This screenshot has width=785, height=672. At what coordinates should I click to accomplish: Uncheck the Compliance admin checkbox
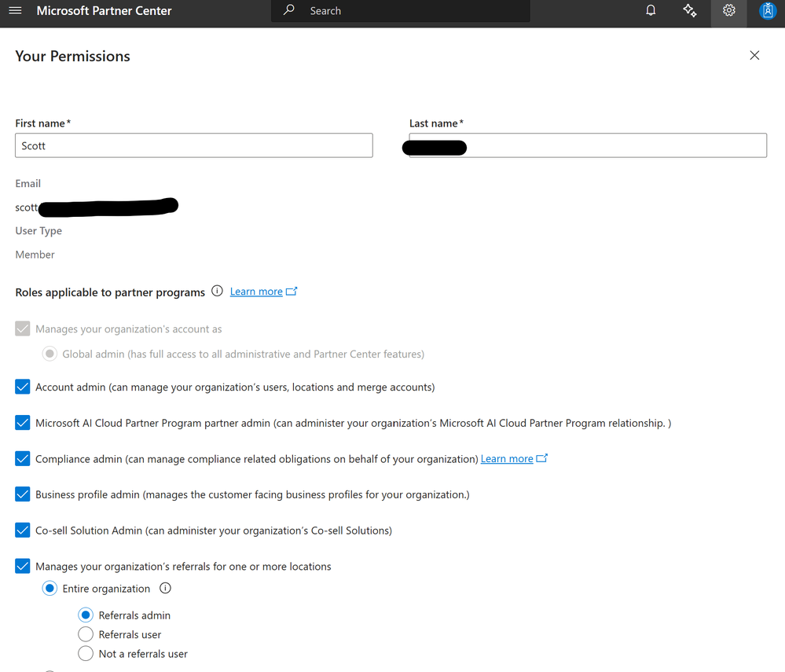coord(23,459)
